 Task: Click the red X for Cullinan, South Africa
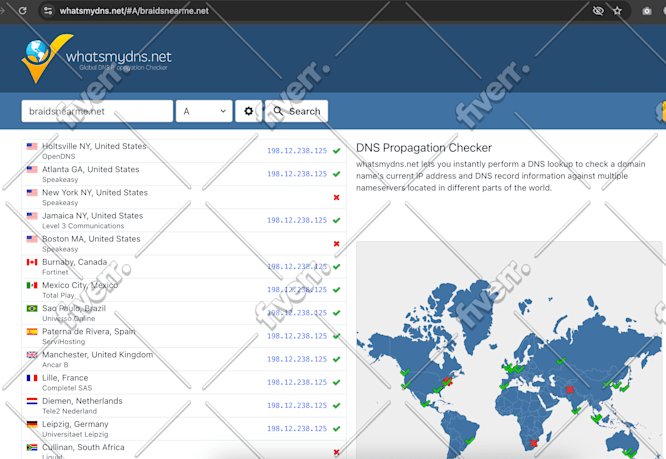pyautogui.click(x=336, y=452)
